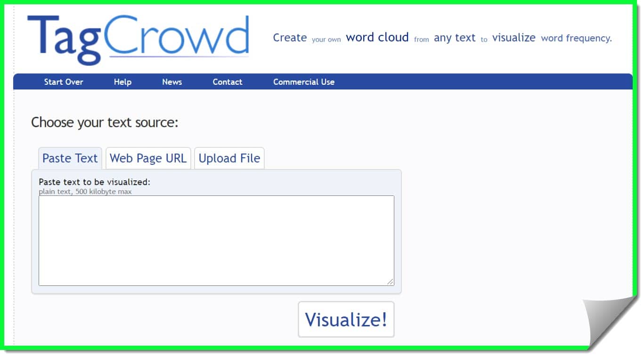Click the 'Paste text to be visualized:' label
The width and height of the screenshot is (644, 357).
[94, 182]
